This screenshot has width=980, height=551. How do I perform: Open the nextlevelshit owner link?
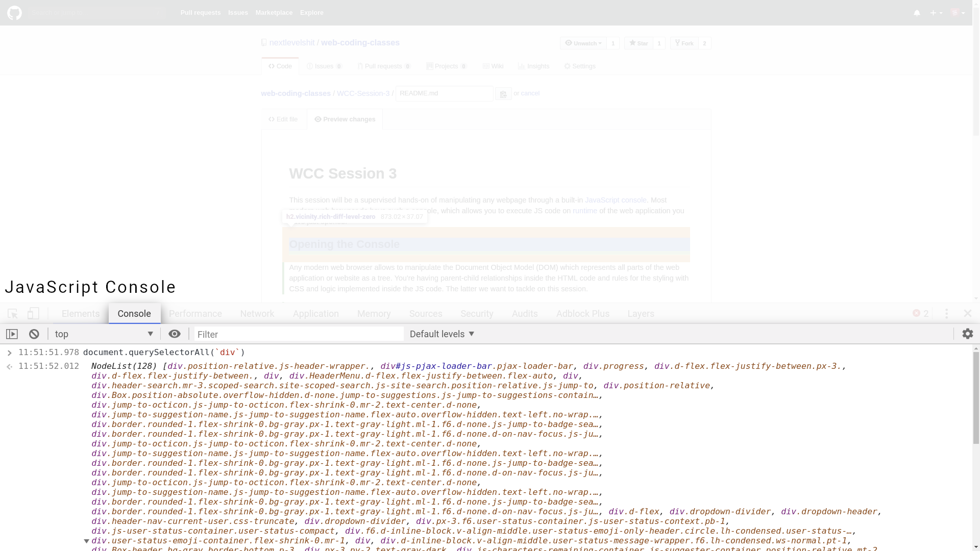pos(292,43)
